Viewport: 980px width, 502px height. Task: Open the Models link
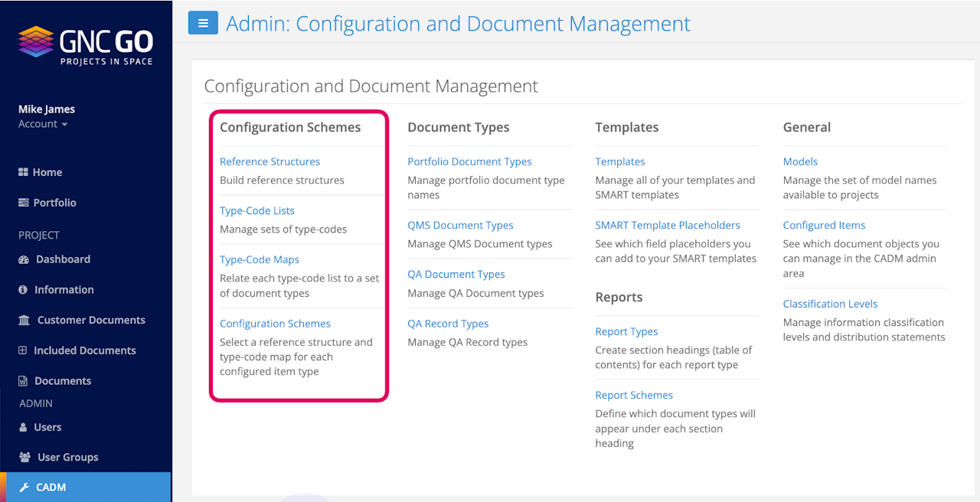click(800, 161)
